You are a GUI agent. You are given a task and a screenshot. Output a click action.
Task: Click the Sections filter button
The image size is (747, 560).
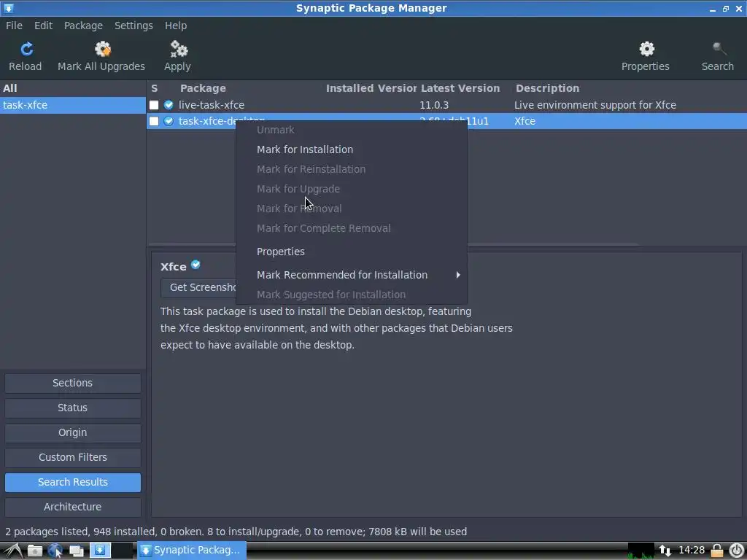73,383
